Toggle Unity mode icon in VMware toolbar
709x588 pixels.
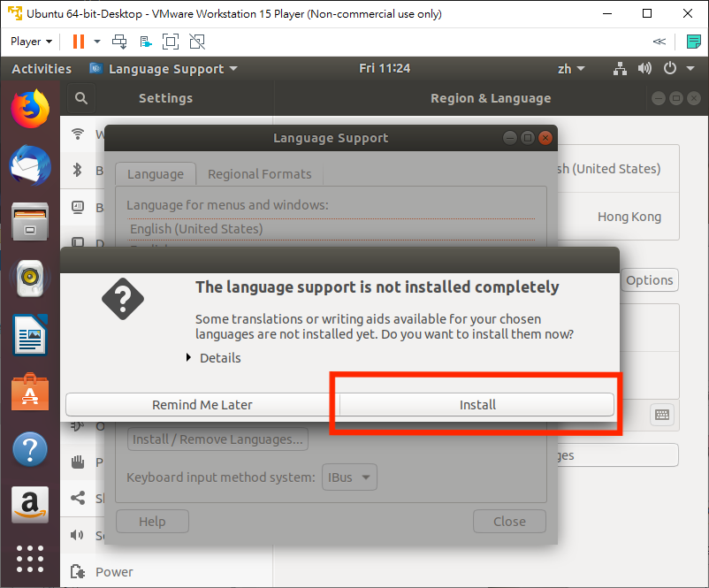197,42
